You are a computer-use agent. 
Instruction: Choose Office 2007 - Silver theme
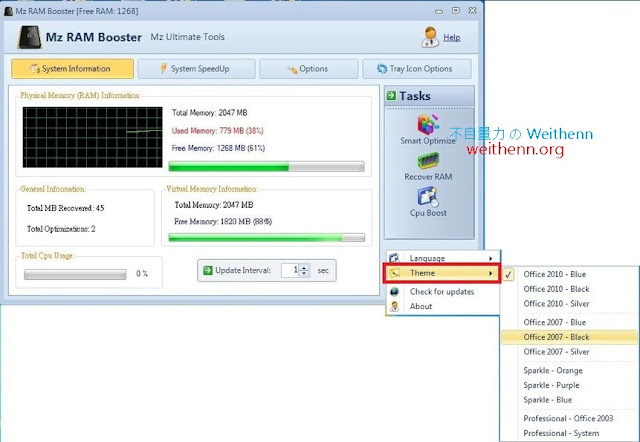coord(569,352)
